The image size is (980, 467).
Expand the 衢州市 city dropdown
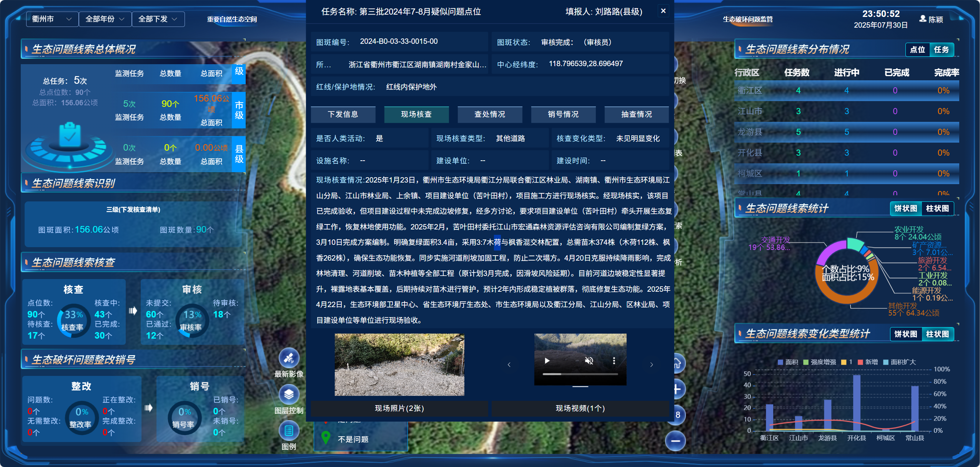[x=52, y=19]
